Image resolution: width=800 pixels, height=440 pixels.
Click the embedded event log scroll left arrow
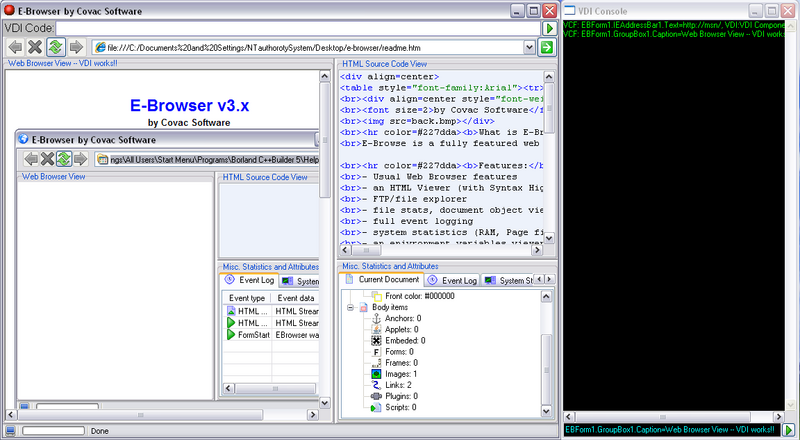coord(229,388)
